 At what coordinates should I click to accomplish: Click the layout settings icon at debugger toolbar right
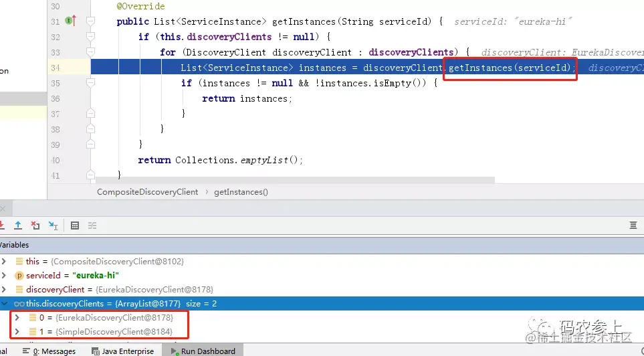(633, 226)
